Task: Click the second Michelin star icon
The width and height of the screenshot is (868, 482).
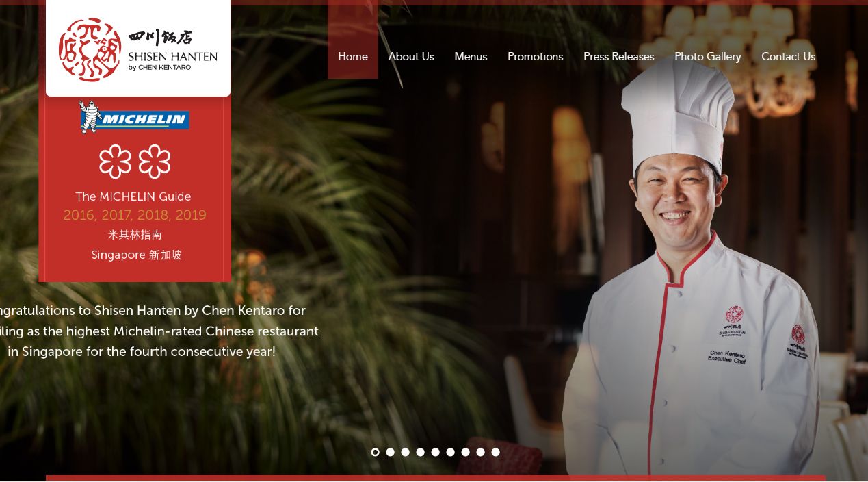Action: point(155,162)
